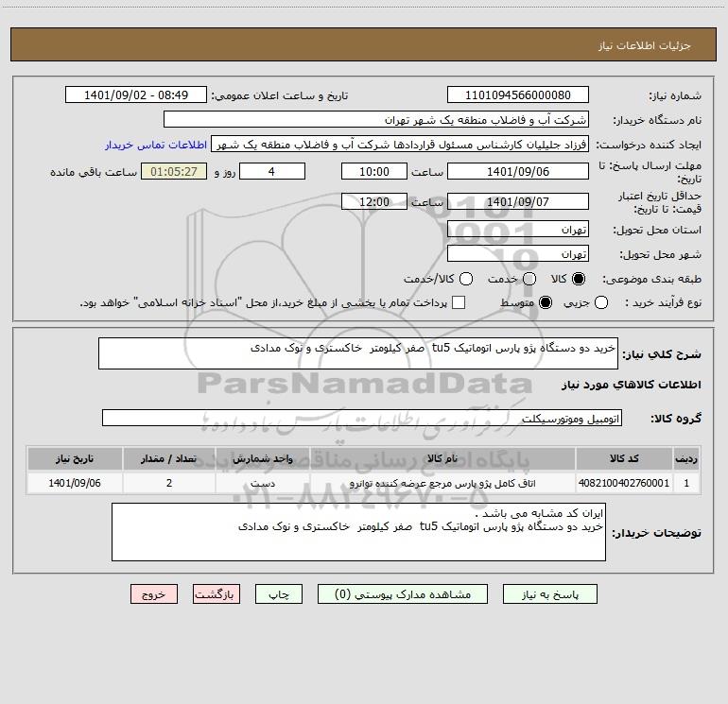Viewport: 728px width, 704px height.
Task: Select the کالا radio button
Action: (x=579, y=279)
